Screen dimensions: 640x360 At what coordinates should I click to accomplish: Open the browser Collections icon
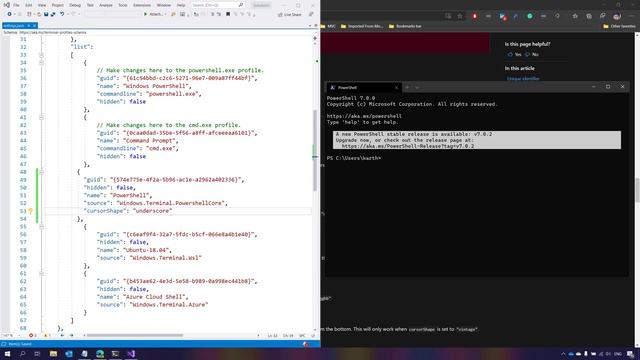point(589,16)
